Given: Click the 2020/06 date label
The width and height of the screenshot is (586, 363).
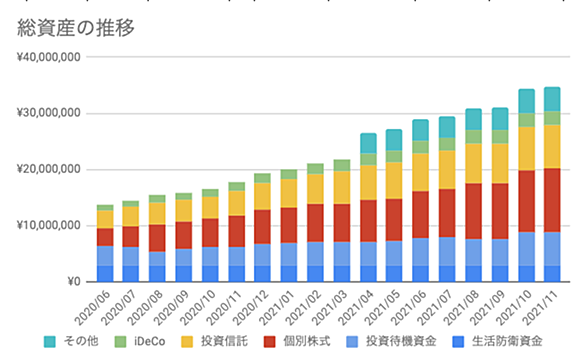Looking at the screenshot, I should (x=93, y=308).
